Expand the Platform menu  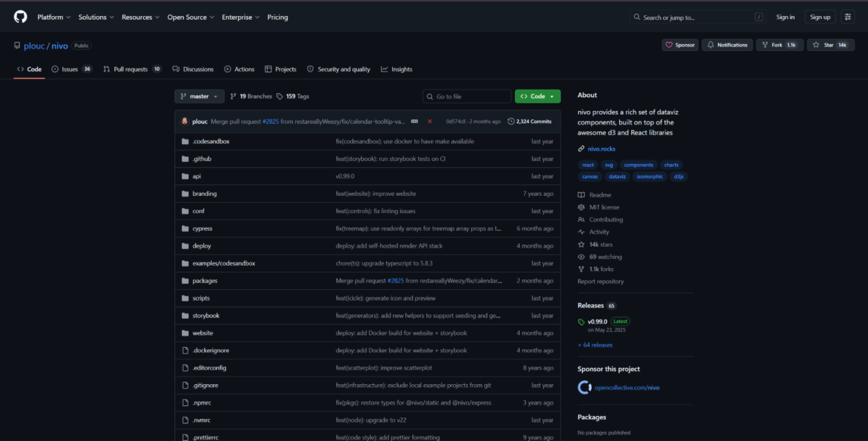coord(54,17)
